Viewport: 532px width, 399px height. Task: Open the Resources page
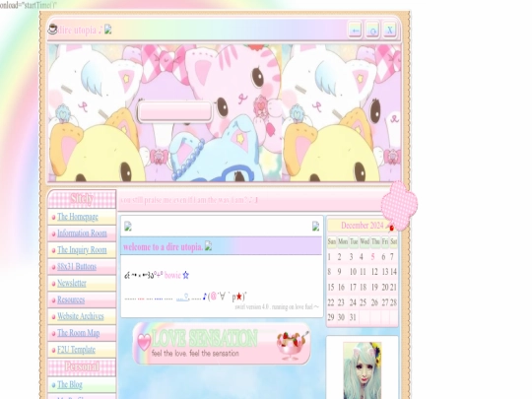71,299
